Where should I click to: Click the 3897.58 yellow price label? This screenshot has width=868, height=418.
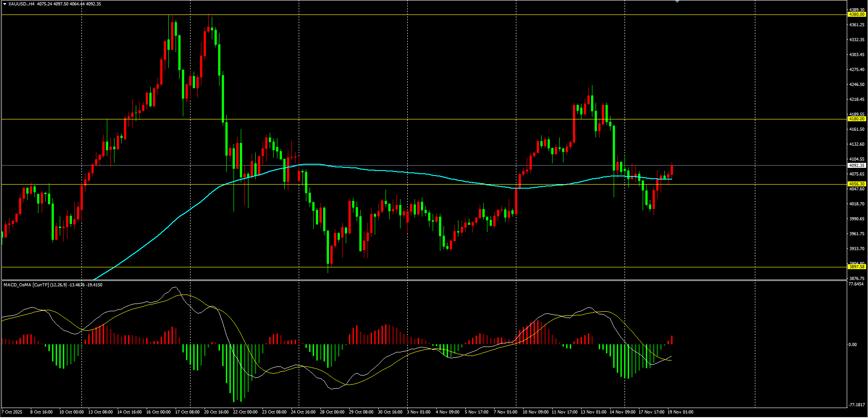pyautogui.click(x=857, y=267)
